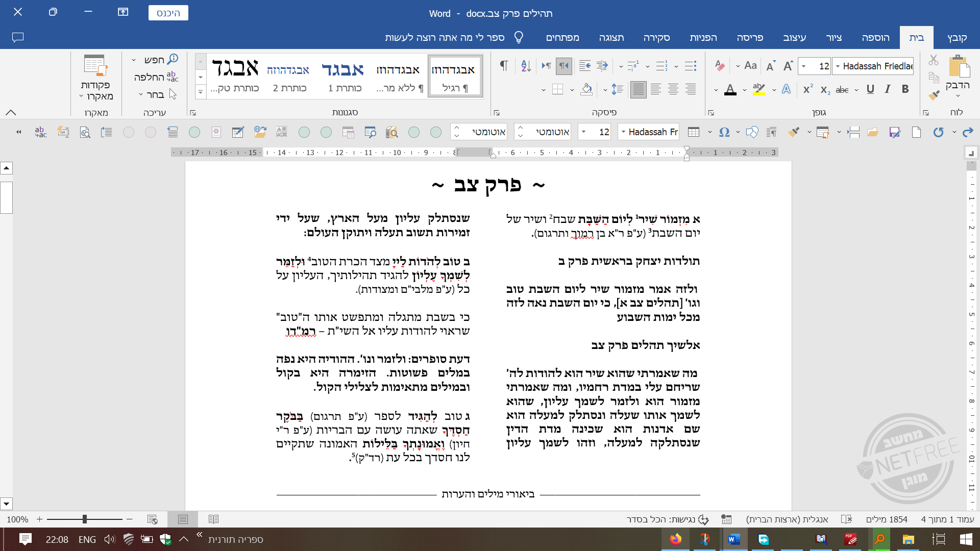Toggle superscript X2 button

click(x=808, y=89)
